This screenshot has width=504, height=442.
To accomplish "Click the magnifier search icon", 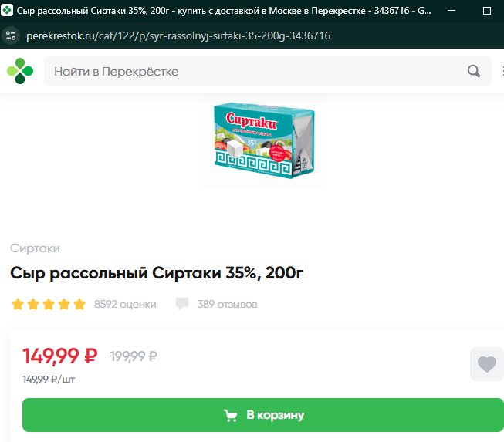I will 473,71.
